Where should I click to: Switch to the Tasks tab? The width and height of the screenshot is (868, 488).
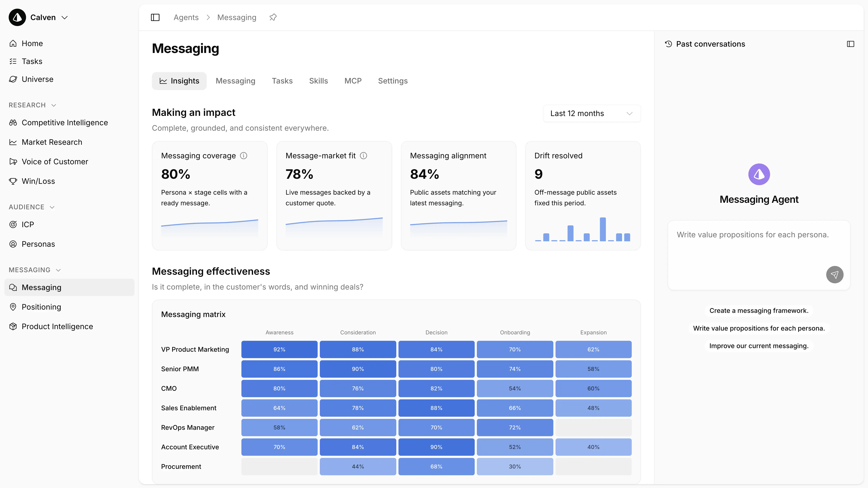(282, 81)
